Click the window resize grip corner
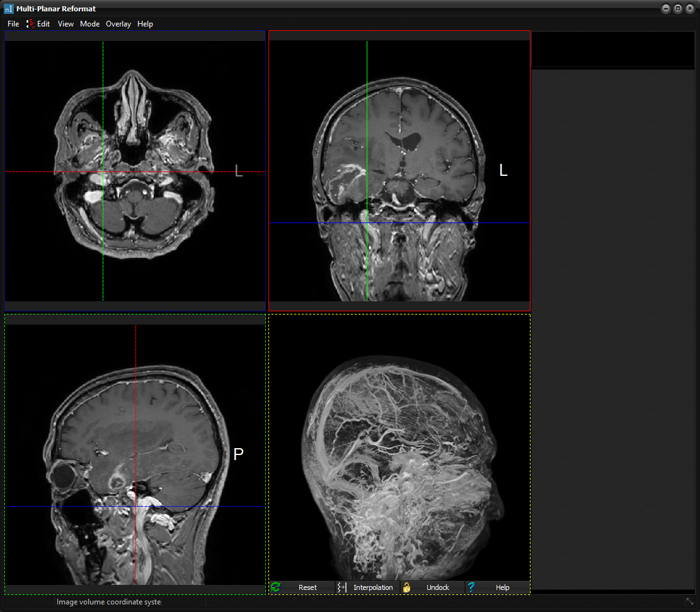 point(689,602)
